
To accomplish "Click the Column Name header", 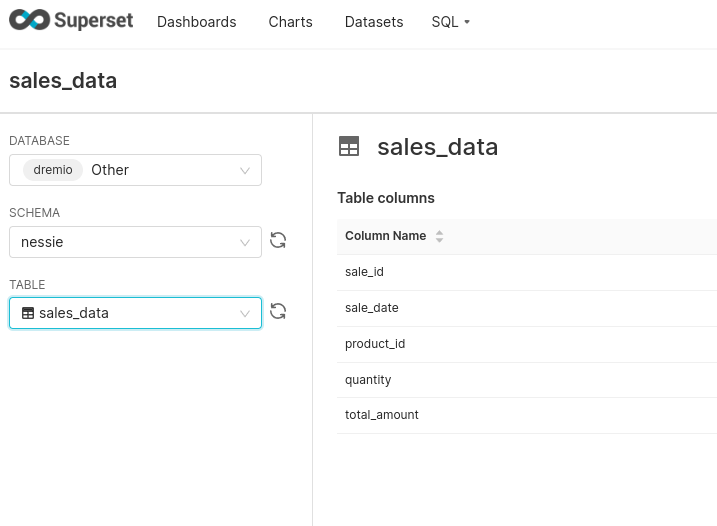I will coord(385,236).
